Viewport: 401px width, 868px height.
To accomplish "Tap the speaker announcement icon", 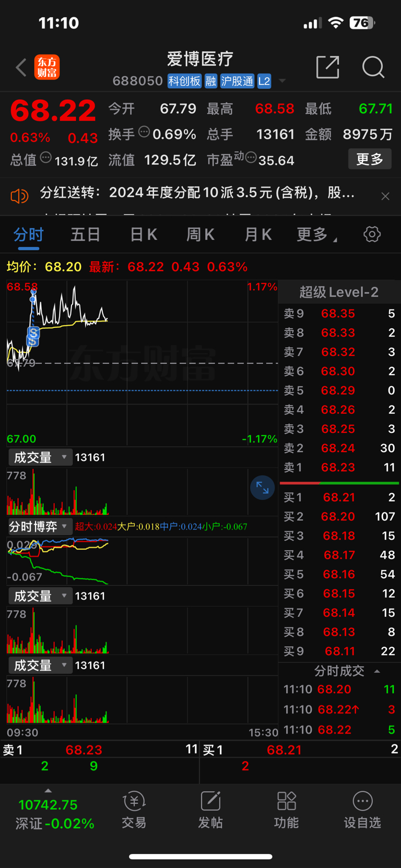I will click(19, 196).
